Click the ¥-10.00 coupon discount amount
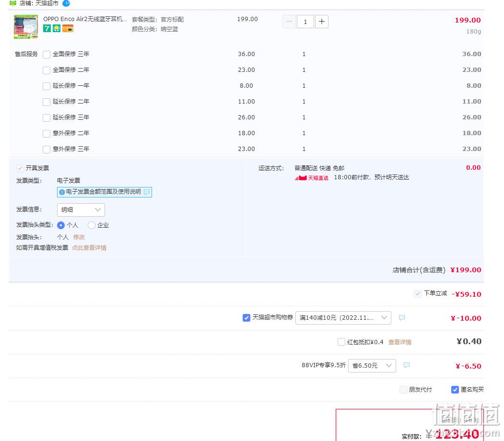Image resolution: width=504 pixels, height=441 pixels. click(466, 318)
